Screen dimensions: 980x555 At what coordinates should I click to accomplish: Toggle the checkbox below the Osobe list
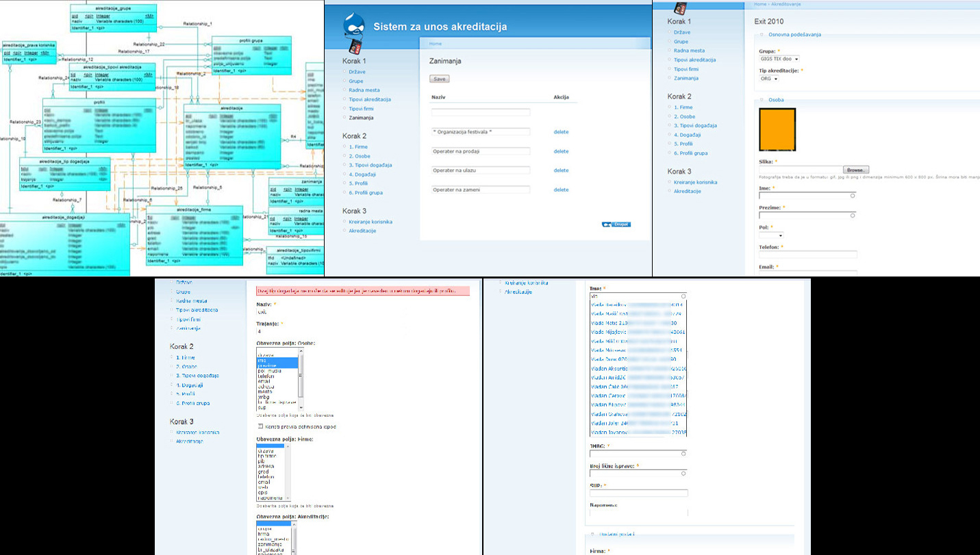pyautogui.click(x=260, y=426)
